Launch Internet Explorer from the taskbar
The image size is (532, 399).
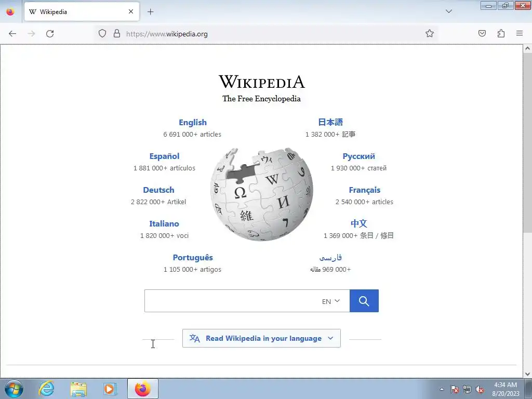pos(46,389)
